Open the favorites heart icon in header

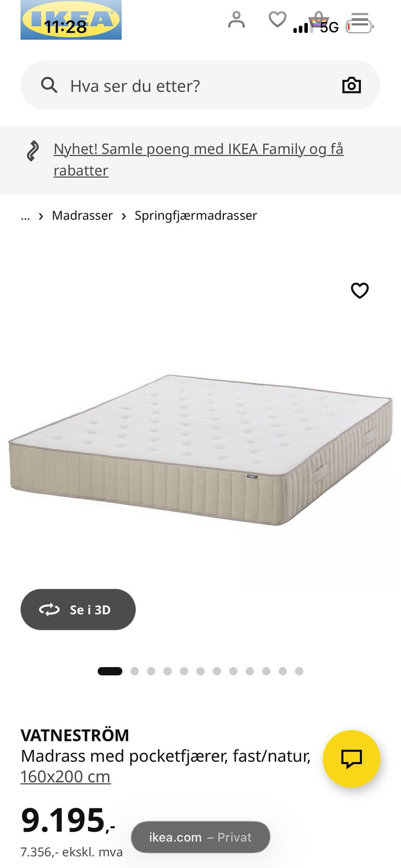click(x=277, y=20)
